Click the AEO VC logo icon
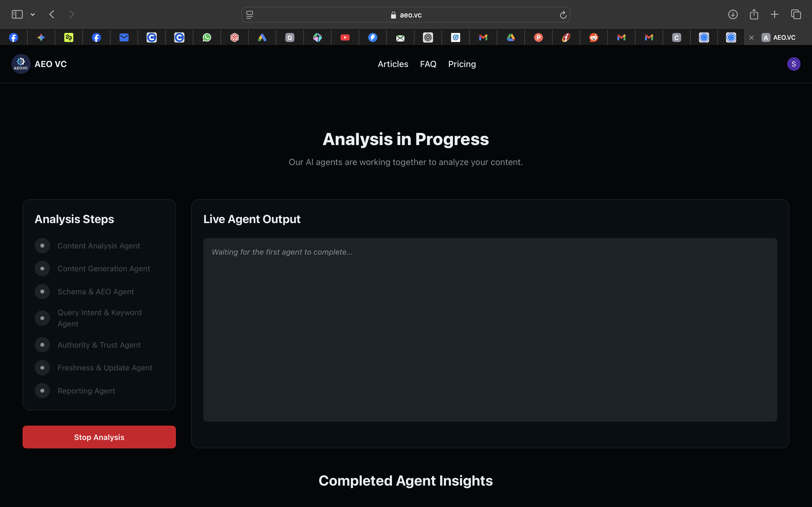 click(x=21, y=64)
